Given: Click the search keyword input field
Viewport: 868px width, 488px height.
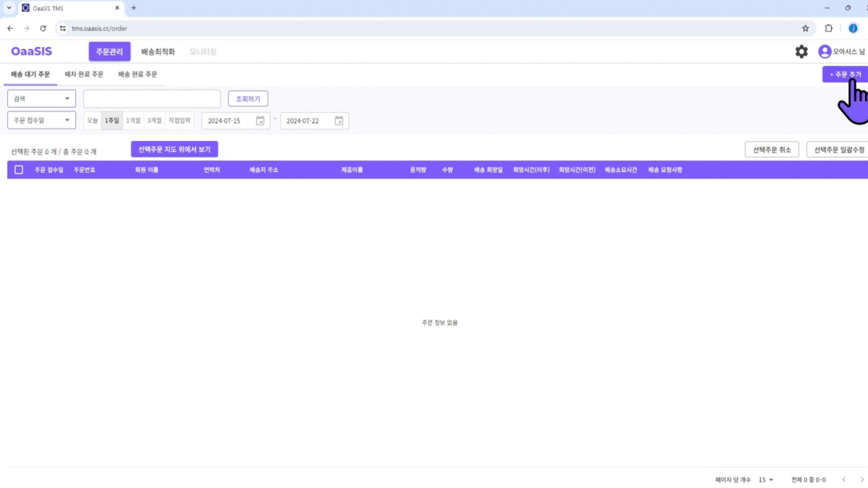Looking at the screenshot, I should tap(152, 98).
